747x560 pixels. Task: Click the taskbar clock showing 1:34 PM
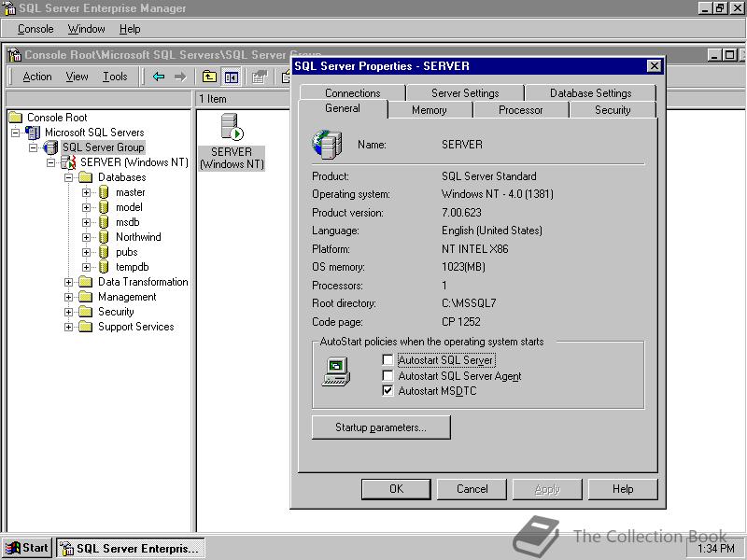(x=716, y=549)
